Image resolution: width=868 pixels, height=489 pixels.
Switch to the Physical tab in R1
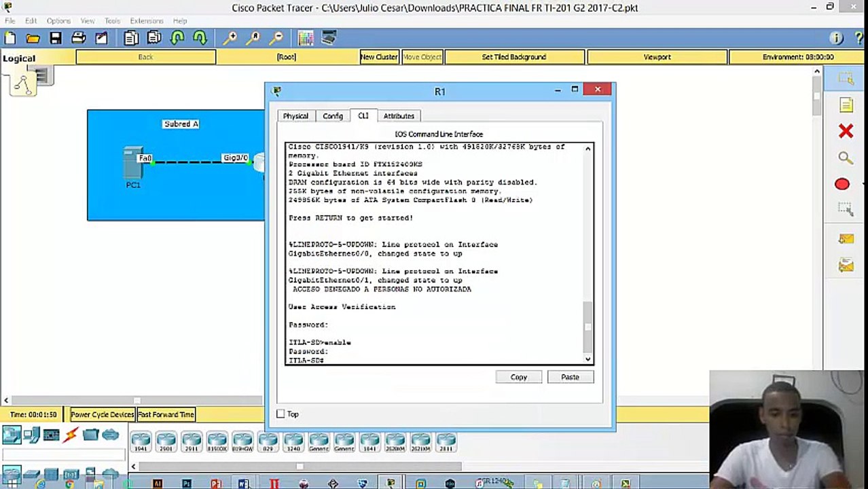(x=295, y=116)
